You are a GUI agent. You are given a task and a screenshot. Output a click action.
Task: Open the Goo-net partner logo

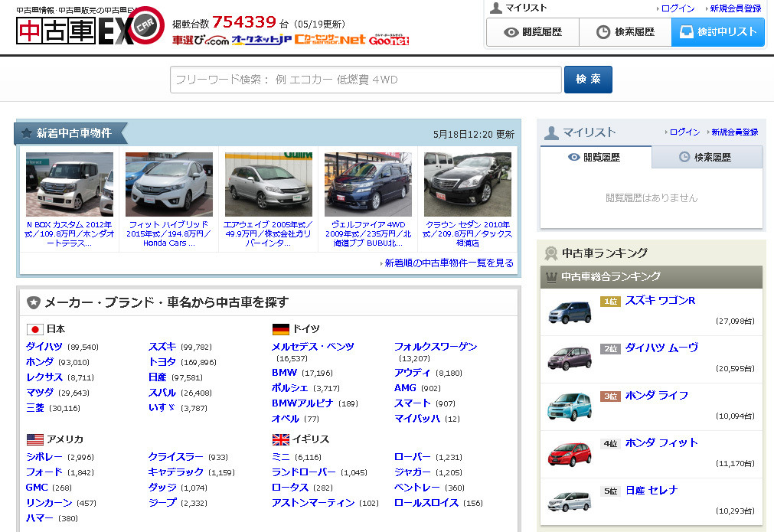pos(389,40)
